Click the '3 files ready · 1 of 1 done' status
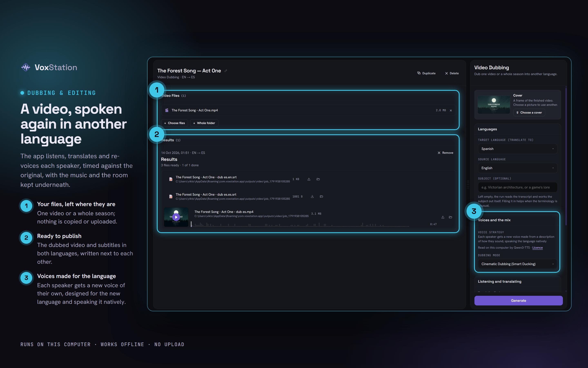 click(179, 165)
